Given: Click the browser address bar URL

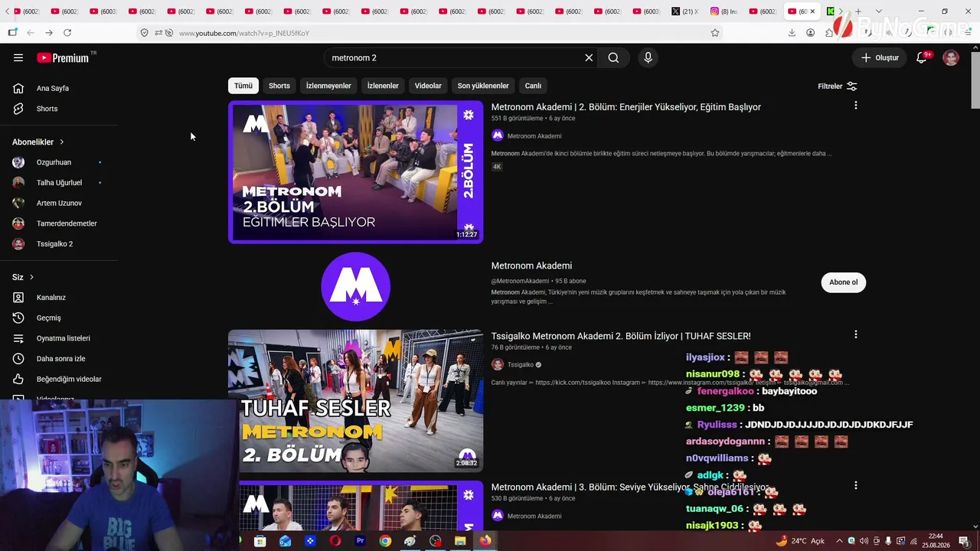Looking at the screenshot, I should click(244, 33).
